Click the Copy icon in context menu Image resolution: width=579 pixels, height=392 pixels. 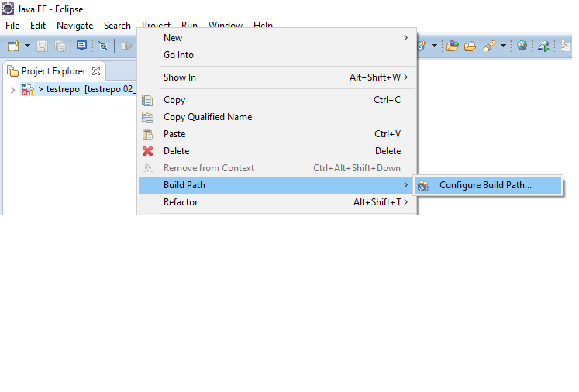coord(147,100)
